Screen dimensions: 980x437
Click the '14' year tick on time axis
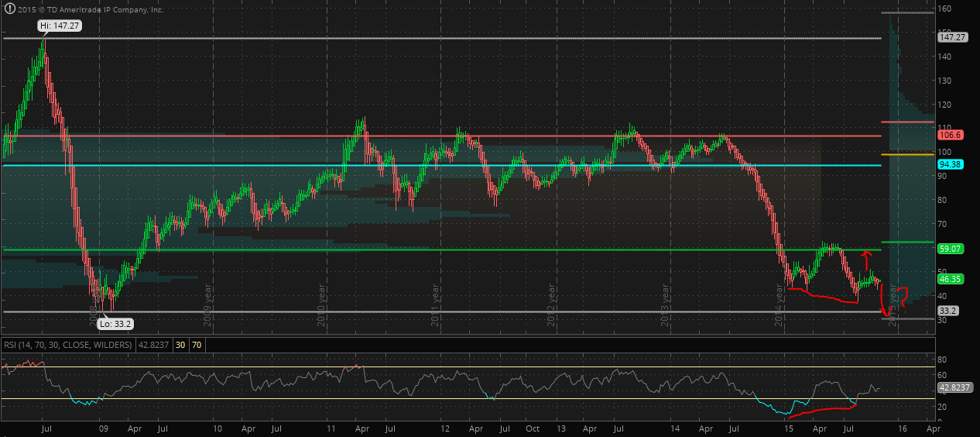(x=676, y=428)
